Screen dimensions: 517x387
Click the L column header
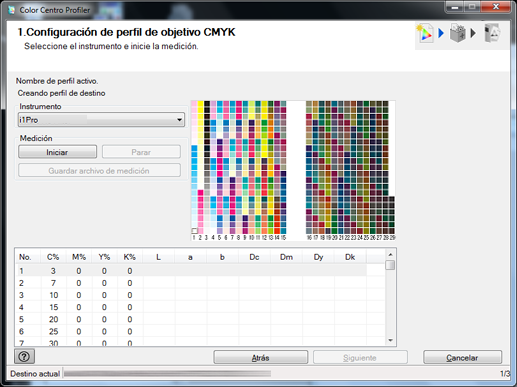click(x=159, y=257)
